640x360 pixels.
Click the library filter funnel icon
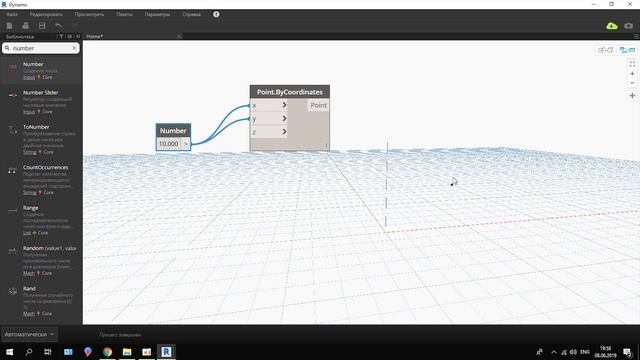(x=61, y=36)
